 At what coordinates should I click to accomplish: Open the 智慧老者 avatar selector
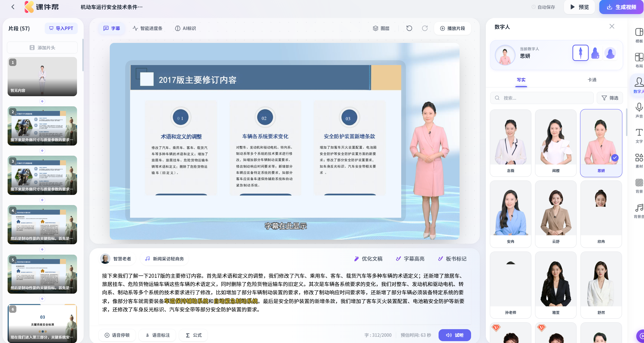pyautogui.click(x=117, y=259)
